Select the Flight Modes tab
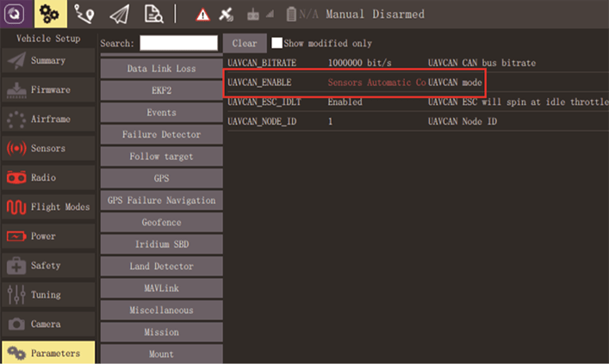Image resolution: width=609 pixels, height=364 pixels. pos(47,207)
